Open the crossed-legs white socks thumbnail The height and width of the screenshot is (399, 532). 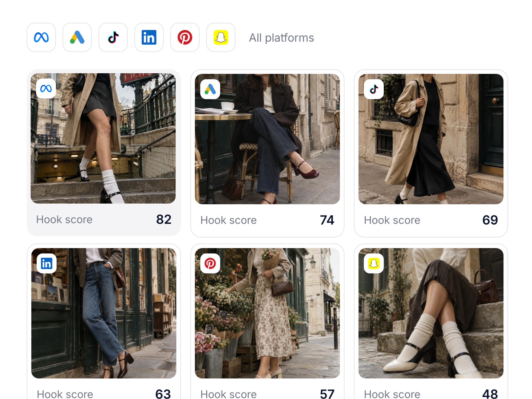431,313
